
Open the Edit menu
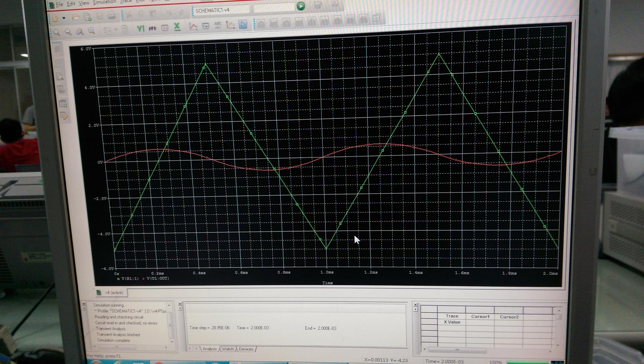71,4
